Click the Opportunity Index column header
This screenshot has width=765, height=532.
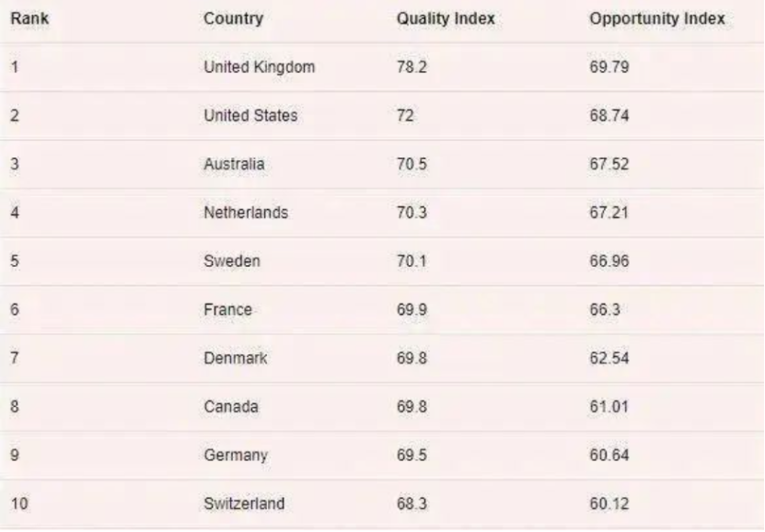point(657,19)
